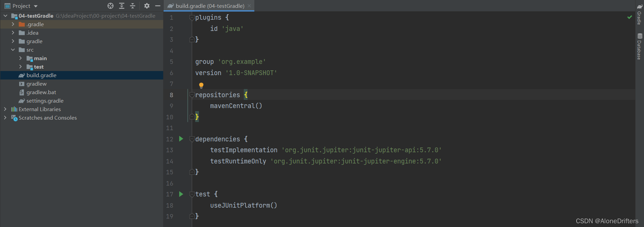Fold the test block at line 17
The image size is (644, 227).
pyautogui.click(x=192, y=194)
